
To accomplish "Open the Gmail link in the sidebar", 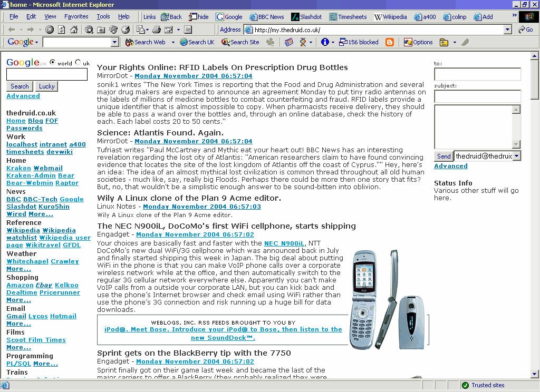I will tap(16, 316).
